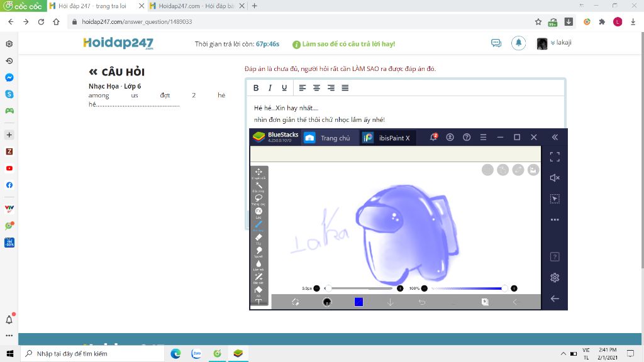The image size is (644, 362).
Task: Click the brush/eraser switch icon in ibisPaint
Action: (296, 302)
